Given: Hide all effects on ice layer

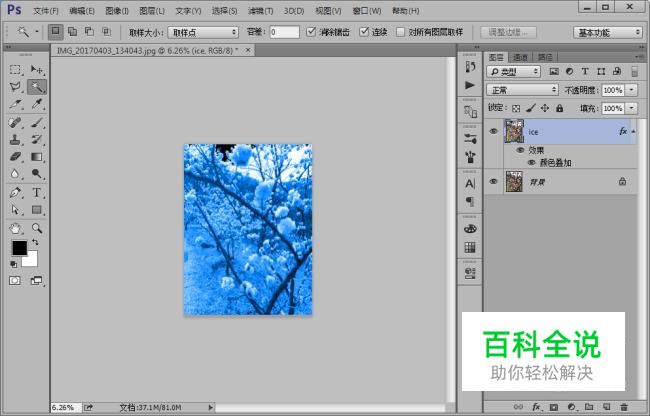Looking at the screenshot, I should [520, 150].
